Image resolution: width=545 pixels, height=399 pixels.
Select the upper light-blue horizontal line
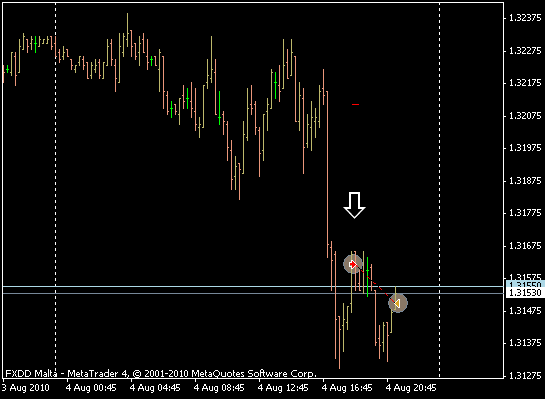(x=253, y=287)
